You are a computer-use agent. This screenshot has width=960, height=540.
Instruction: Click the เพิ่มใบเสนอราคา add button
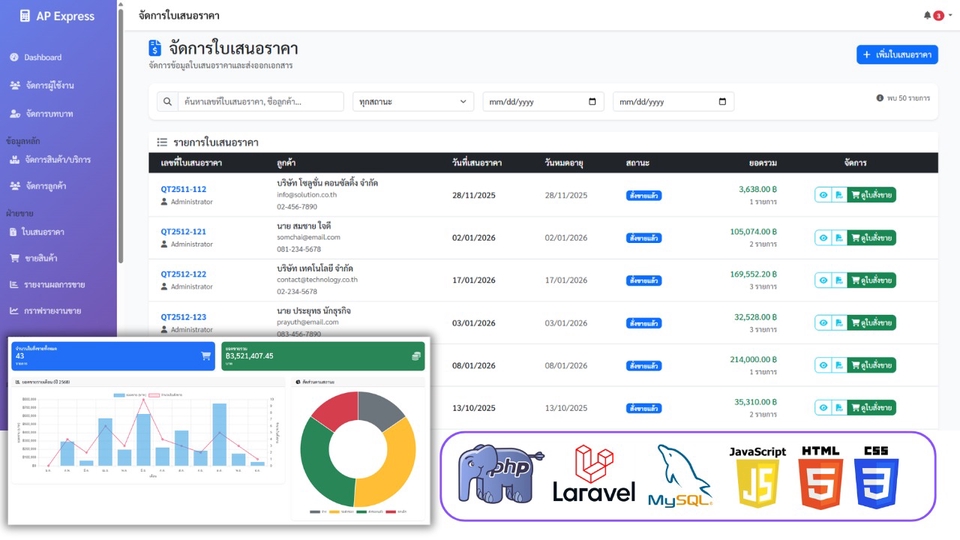coord(897,54)
